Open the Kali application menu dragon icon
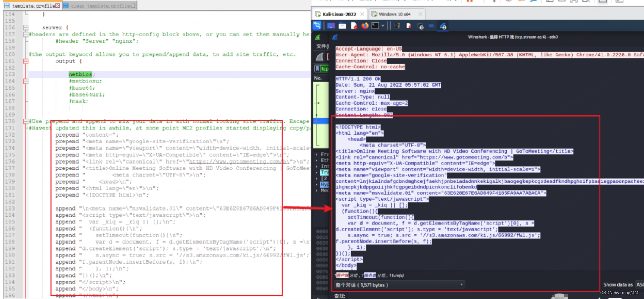Viewport: 644px width, 299px height. point(317,26)
